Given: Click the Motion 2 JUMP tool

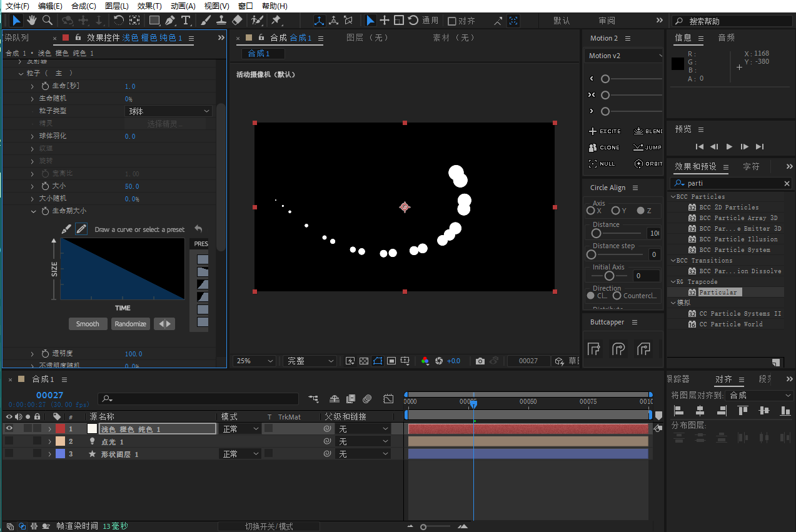Looking at the screenshot, I should (648, 148).
